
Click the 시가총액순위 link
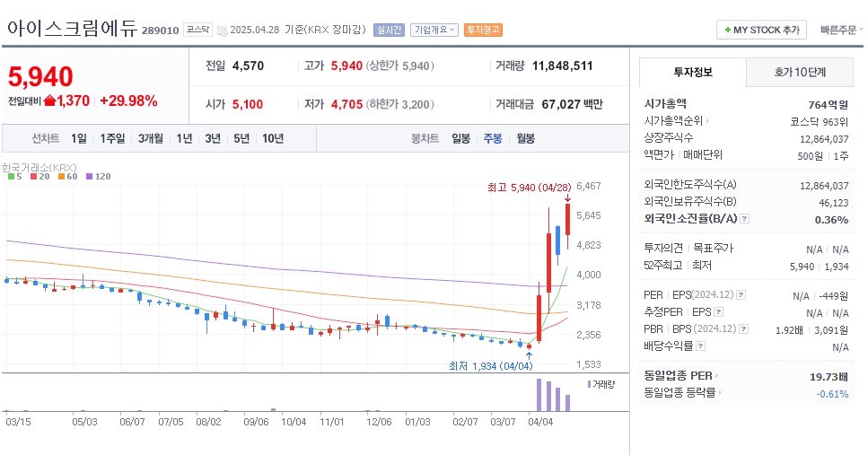point(674,120)
